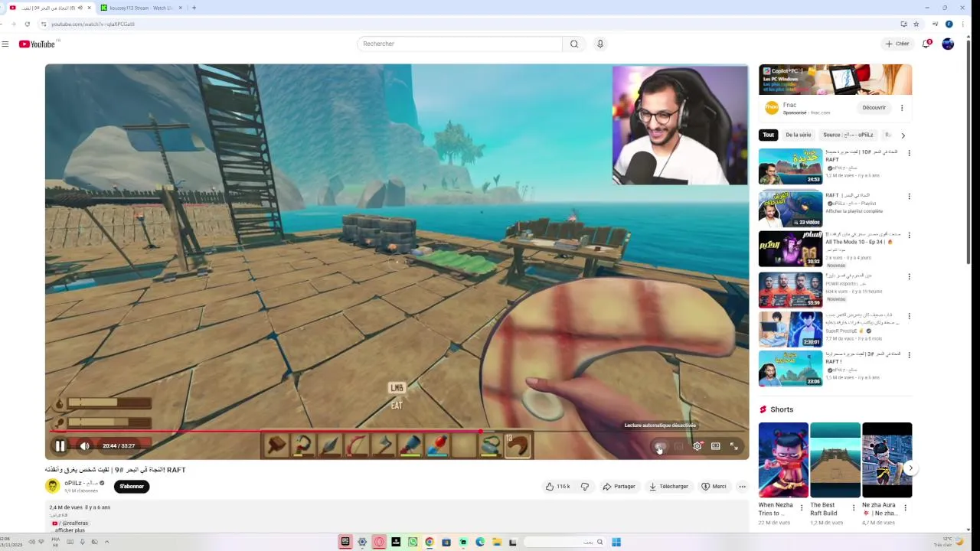Seek on the red video progress bar

pyautogui.click(x=397, y=432)
